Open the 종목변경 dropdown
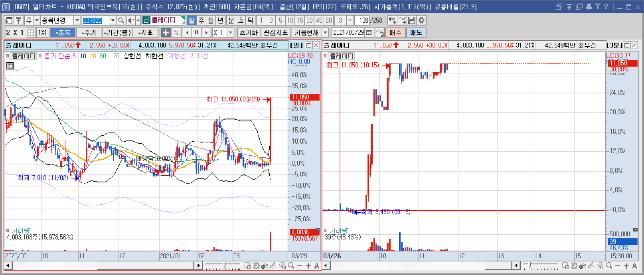The width and height of the screenshot is (644, 275). (x=77, y=20)
